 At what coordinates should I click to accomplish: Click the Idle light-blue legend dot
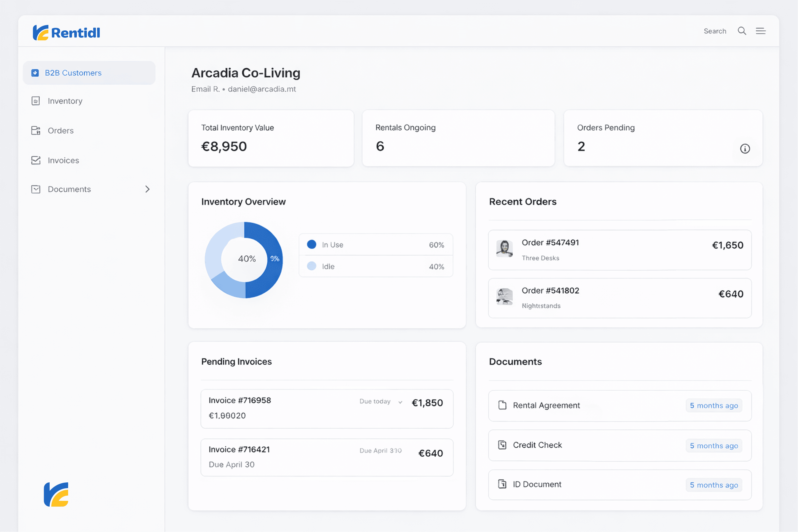[x=311, y=266]
